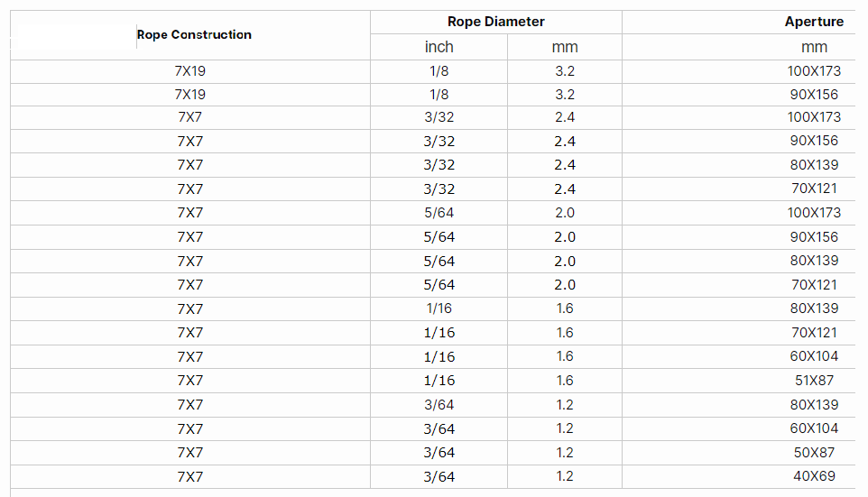
Task: Click the 7X19 cell in the first row
Action: 190,69
